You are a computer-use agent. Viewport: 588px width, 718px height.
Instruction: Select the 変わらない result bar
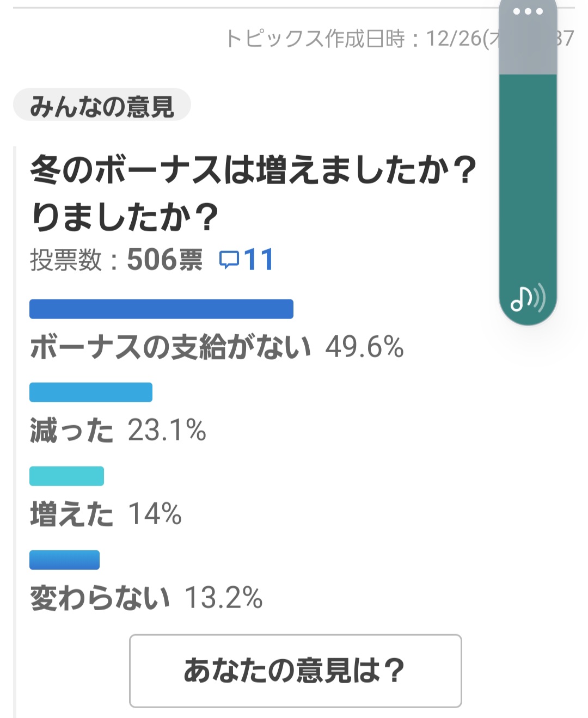pyautogui.click(x=64, y=560)
